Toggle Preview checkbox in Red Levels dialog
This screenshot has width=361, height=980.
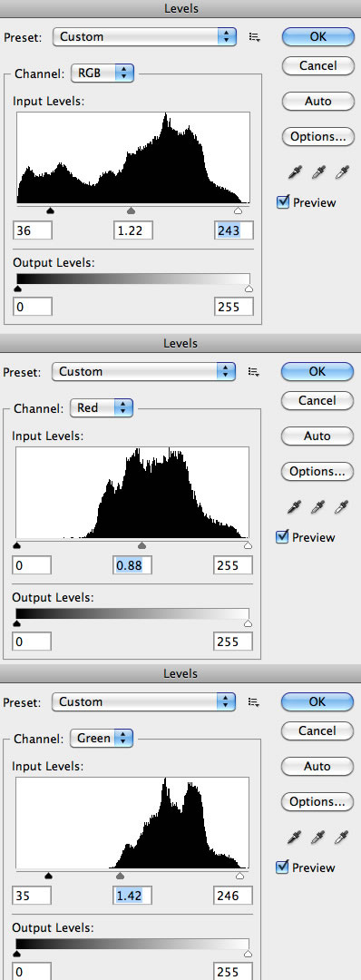pyautogui.click(x=282, y=537)
